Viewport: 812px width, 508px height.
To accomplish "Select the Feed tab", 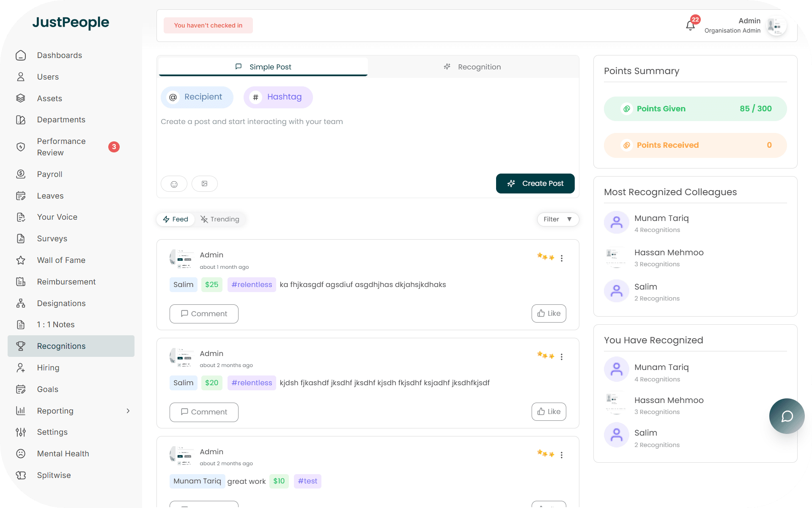I will 176,219.
